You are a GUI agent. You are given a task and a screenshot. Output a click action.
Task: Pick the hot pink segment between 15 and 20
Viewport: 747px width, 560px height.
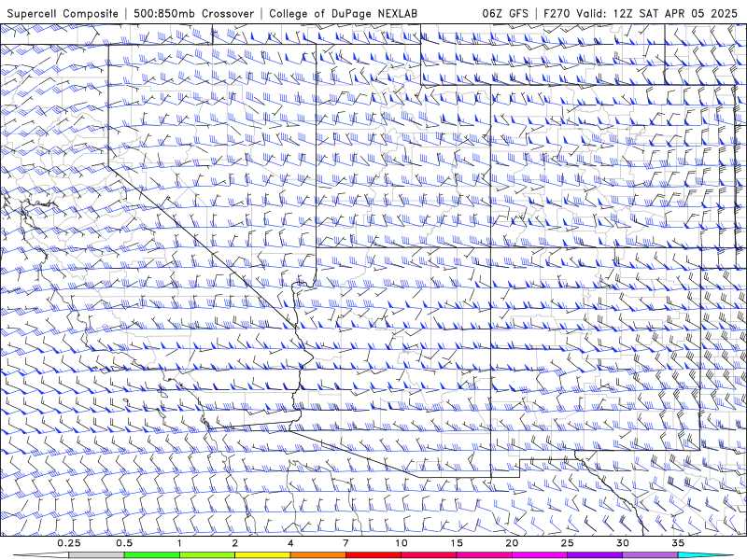(x=484, y=555)
